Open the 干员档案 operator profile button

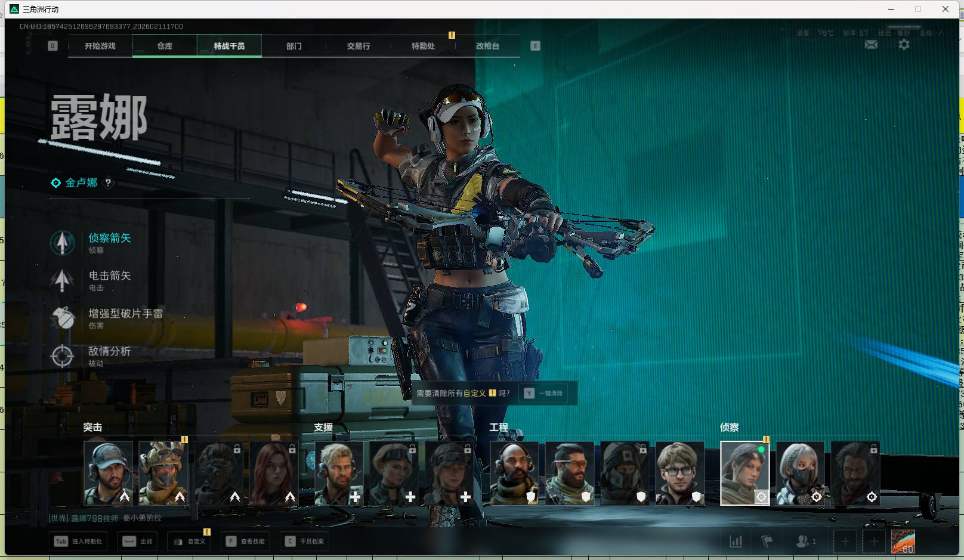pyautogui.click(x=305, y=542)
